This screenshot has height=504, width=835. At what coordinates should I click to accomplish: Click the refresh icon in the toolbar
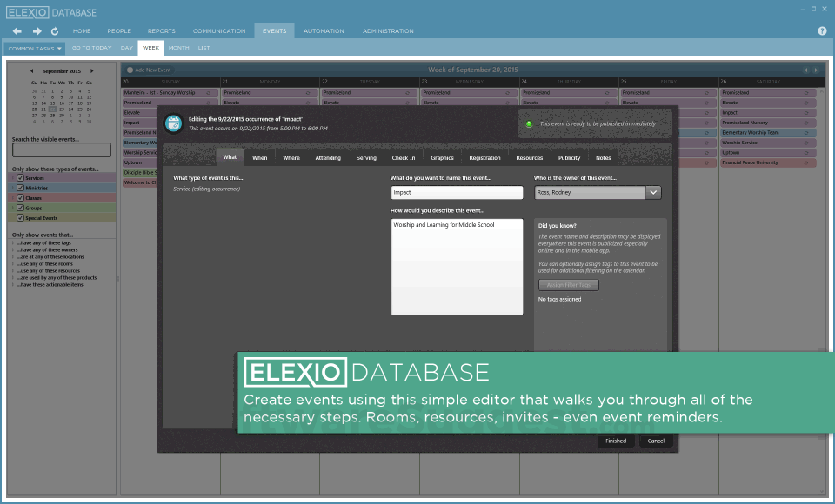(54, 30)
